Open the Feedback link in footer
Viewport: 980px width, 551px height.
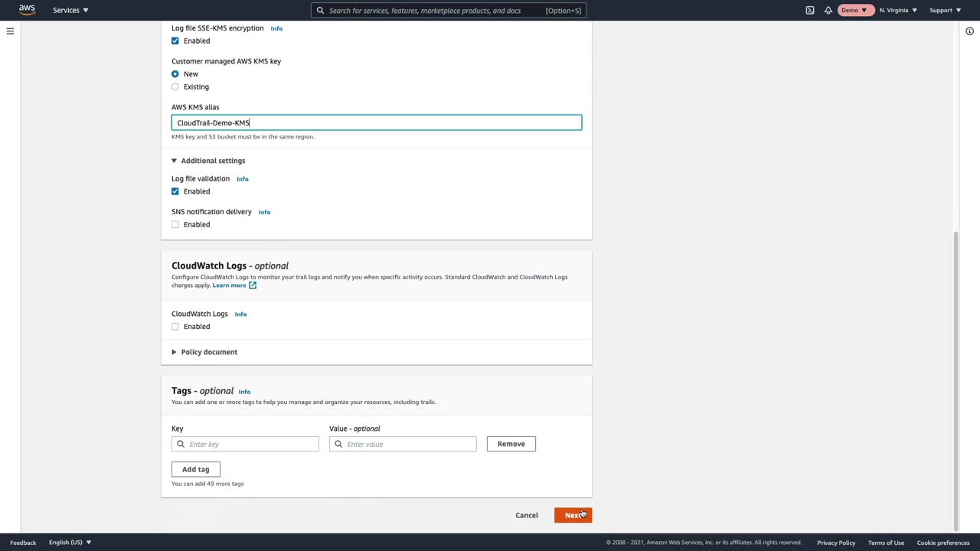tap(23, 543)
